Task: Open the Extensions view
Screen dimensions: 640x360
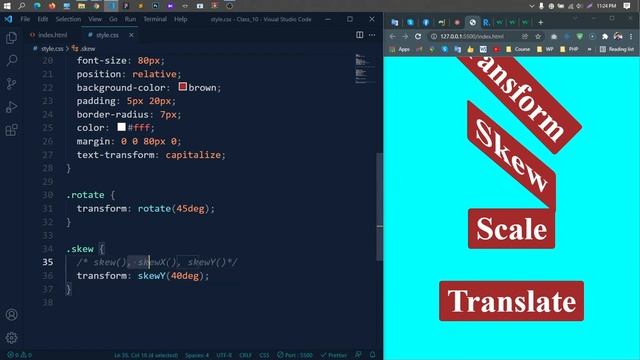Action: pyautogui.click(x=11, y=130)
